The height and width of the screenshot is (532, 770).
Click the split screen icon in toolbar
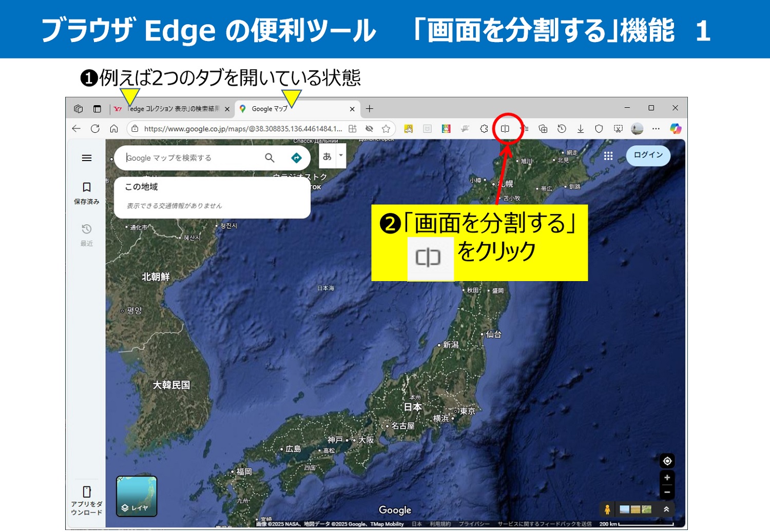[x=505, y=129]
